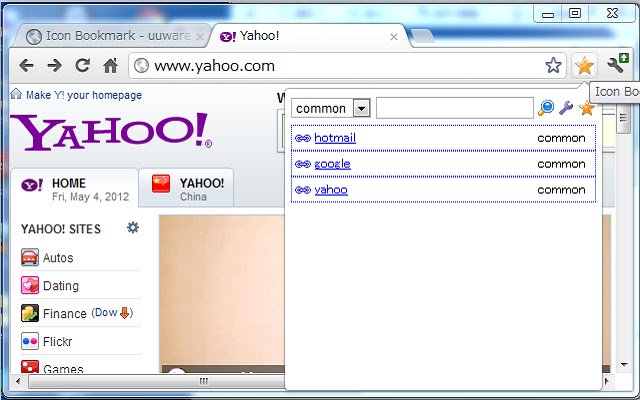
Task: Click the common category label in google row
Action: pyautogui.click(x=561, y=164)
